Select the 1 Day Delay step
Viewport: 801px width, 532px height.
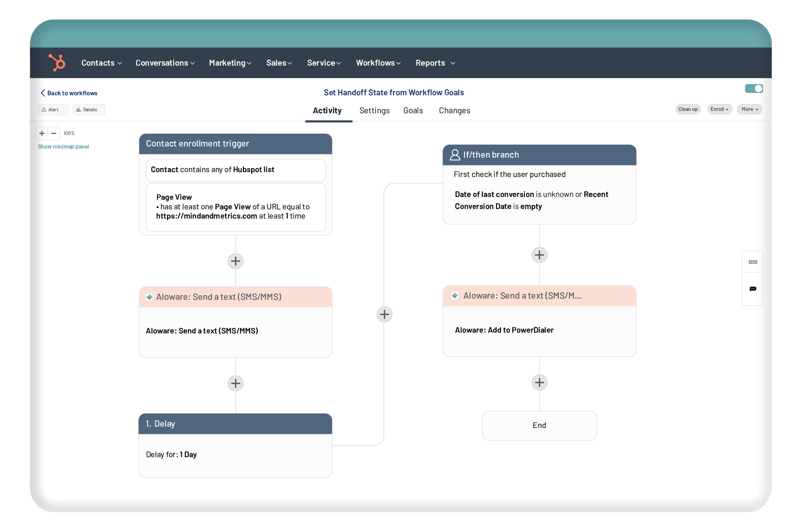tap(235, 444)
